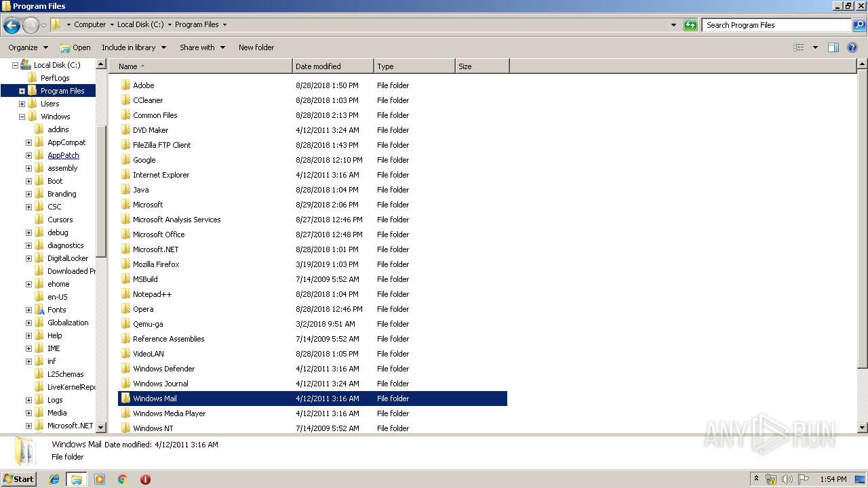Image resolution: width=868 pixels, height=488 pixels.
Task: Collapse the Local Disk (C:) tree node
Action: click(x=15, y=65)
